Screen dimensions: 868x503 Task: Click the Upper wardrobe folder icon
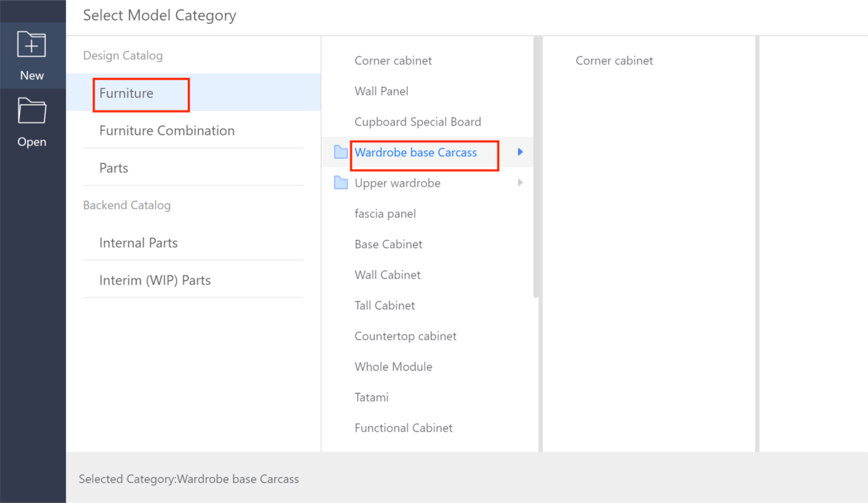point(341,183)
